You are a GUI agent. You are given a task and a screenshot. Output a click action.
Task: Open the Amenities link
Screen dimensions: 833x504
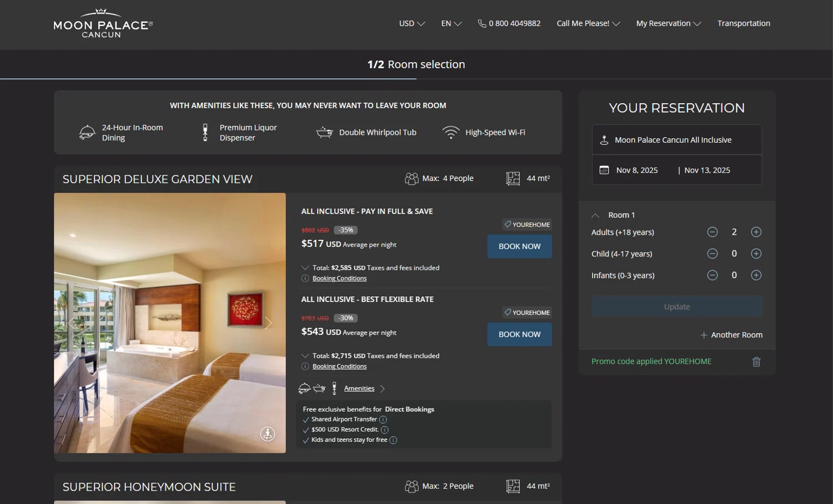(x=359, y=389)
